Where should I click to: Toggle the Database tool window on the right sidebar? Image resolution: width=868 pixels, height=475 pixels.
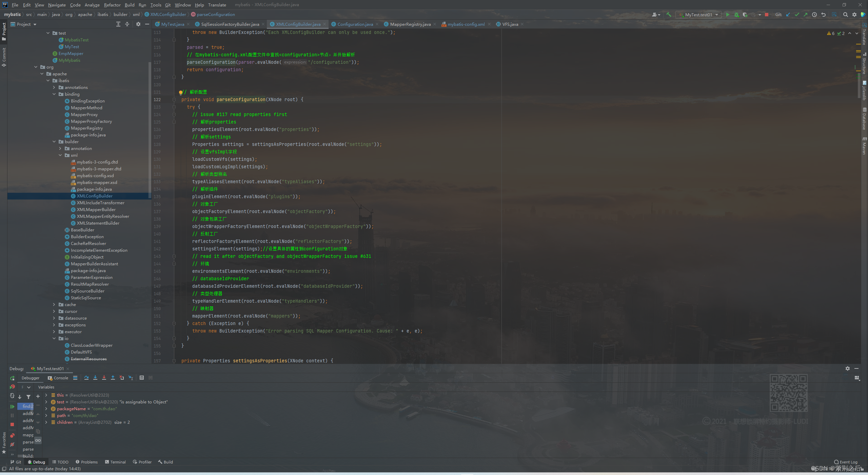point(864,119)
